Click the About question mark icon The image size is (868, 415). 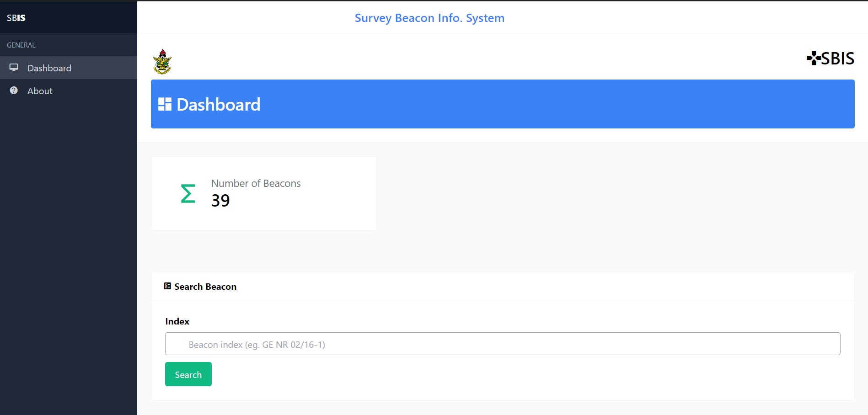pyautogui.click(x=14, y=90)
